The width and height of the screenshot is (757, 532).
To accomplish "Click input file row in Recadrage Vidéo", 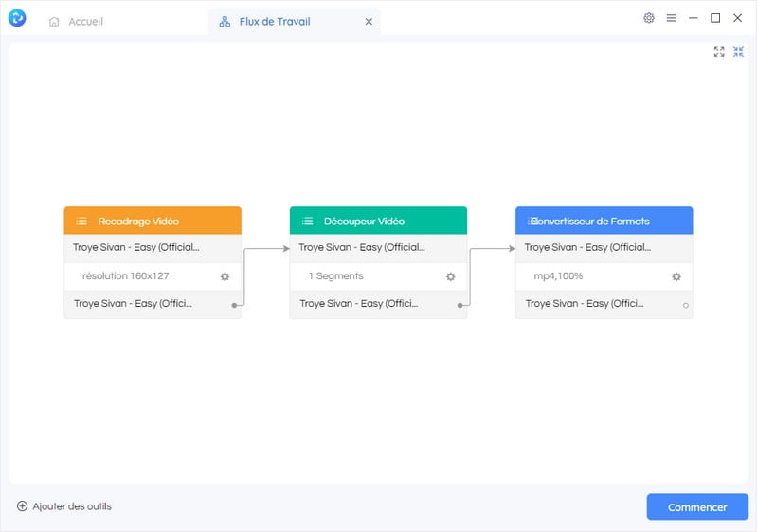I will click(x=153, y=248).
